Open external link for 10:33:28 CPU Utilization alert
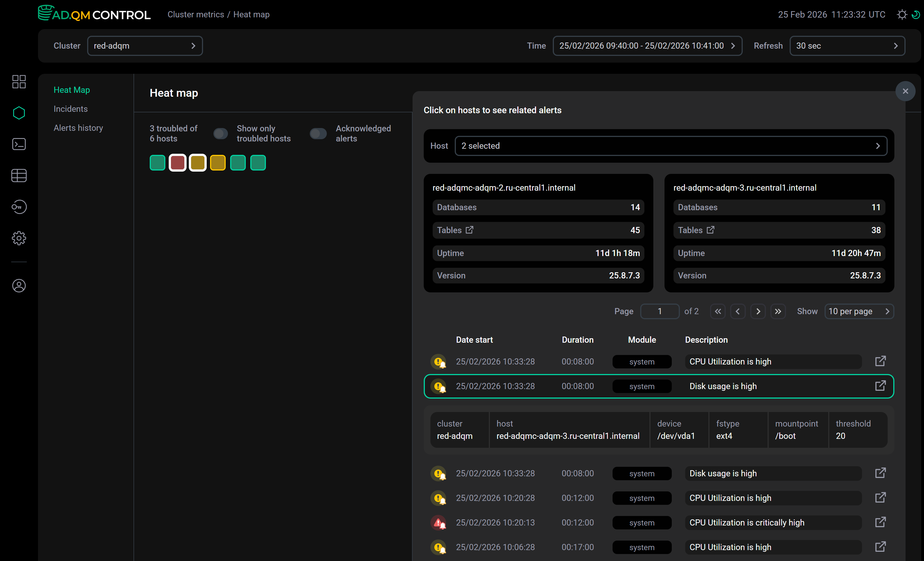Viewport: 924px width, 561px height. pyautogui.click(x=880, y=361)
